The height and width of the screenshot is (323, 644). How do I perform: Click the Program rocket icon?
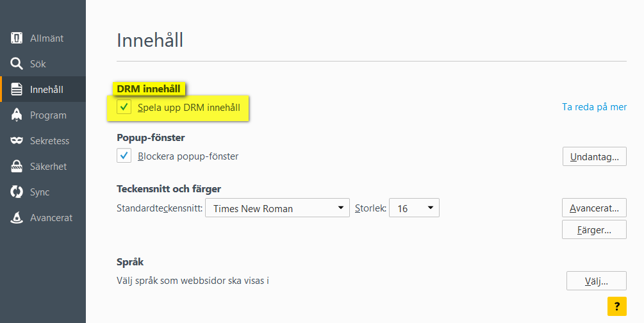click(x=17, y=115)
